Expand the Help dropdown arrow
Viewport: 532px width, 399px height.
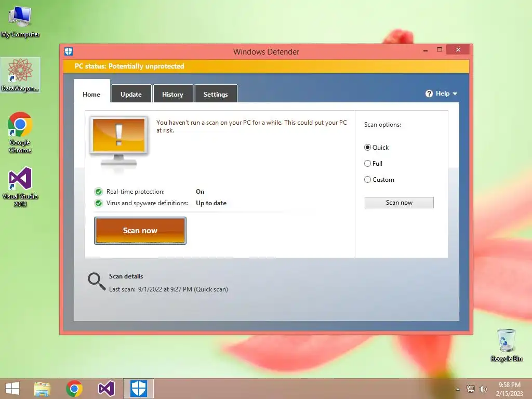(455, 94)
